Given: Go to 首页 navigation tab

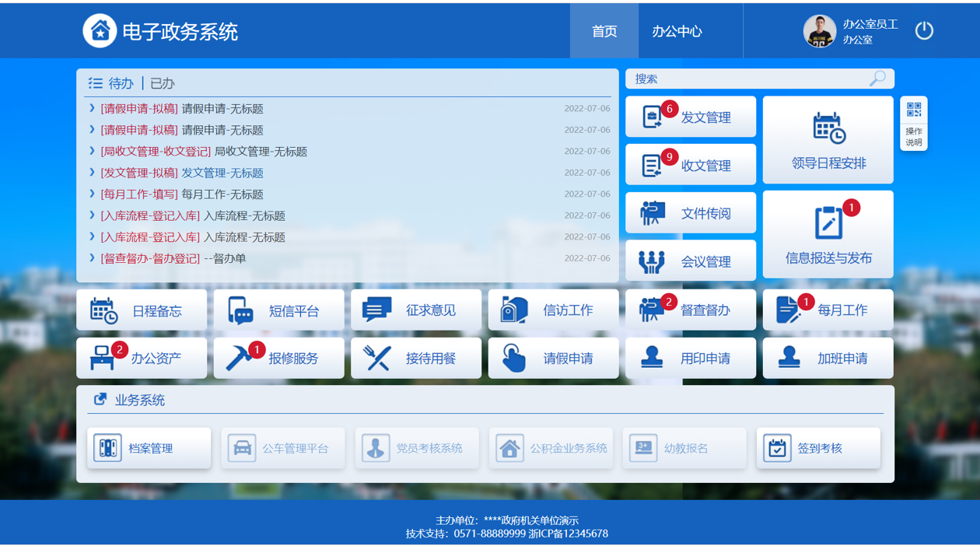Looking at the screenshot, I should pyautogui.click(x=604, y=31).
